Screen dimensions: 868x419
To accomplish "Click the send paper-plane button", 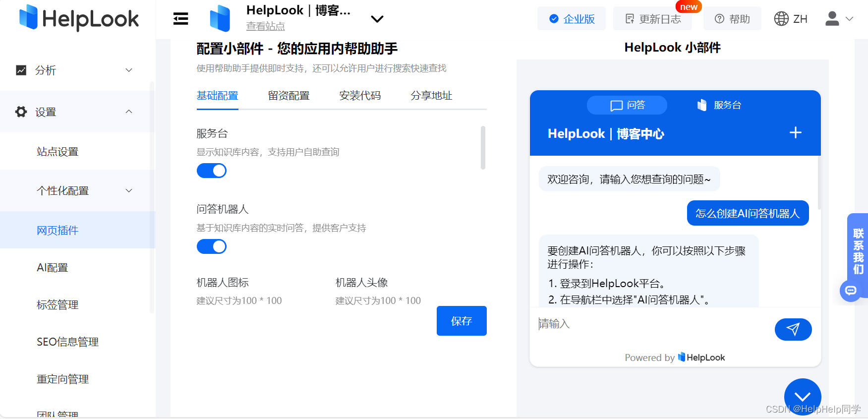I will pyautogui.click(x=793, y=329).
